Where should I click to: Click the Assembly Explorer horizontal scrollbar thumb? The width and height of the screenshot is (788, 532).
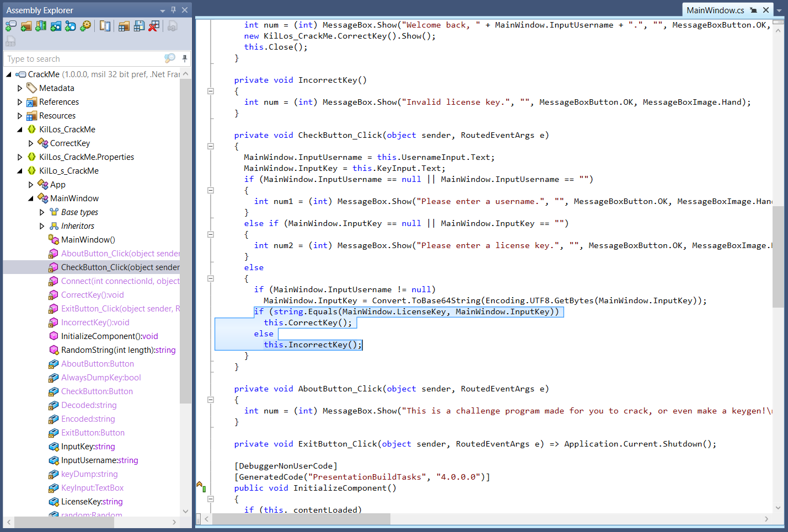63,522
